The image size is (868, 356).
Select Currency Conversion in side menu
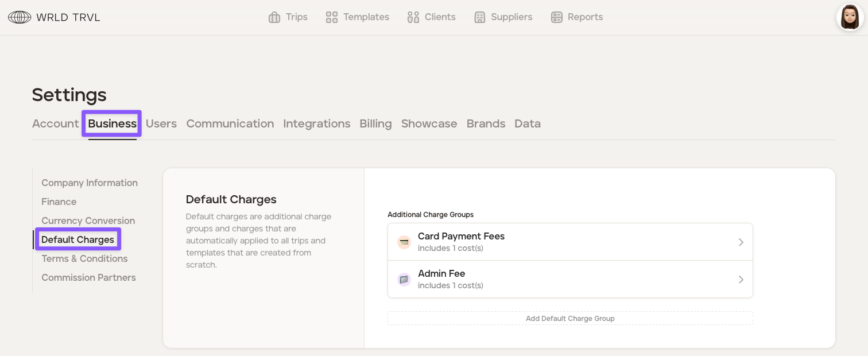(88, 220)
